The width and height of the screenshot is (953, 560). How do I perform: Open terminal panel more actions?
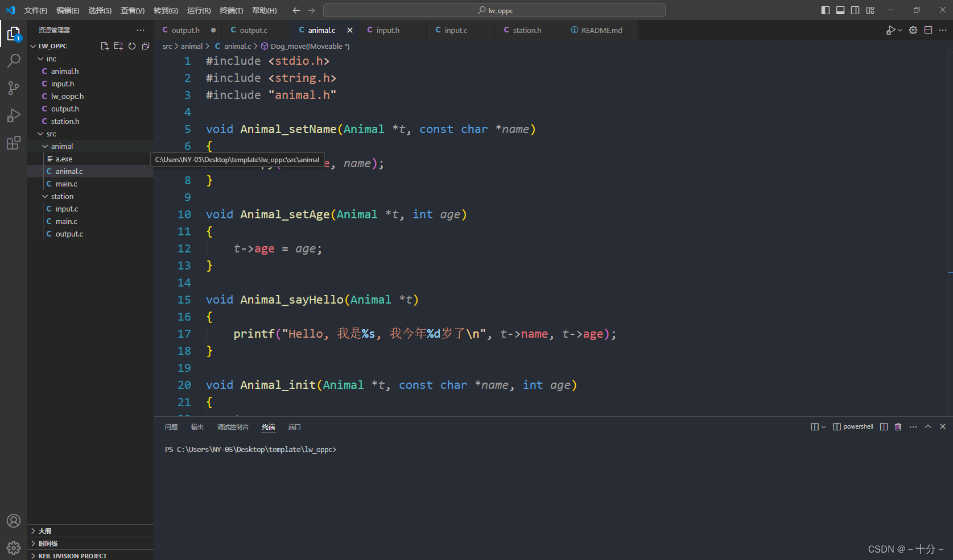pos(913,426)
